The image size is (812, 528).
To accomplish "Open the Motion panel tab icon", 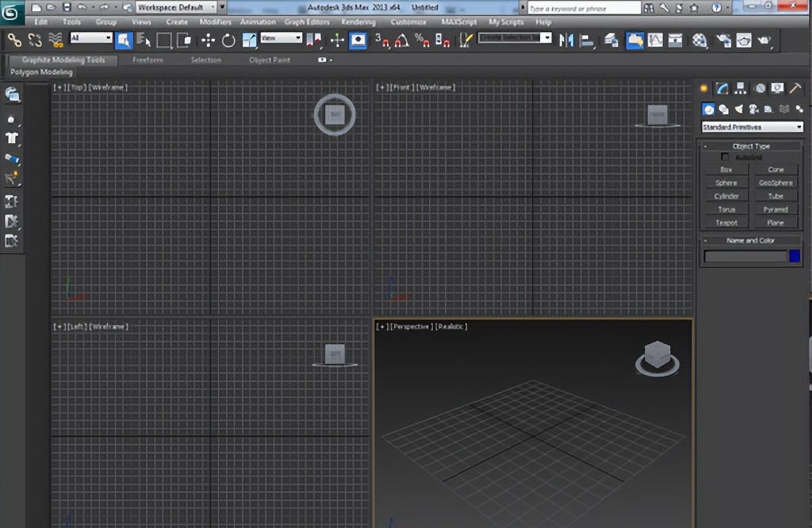I will point(760,88).
